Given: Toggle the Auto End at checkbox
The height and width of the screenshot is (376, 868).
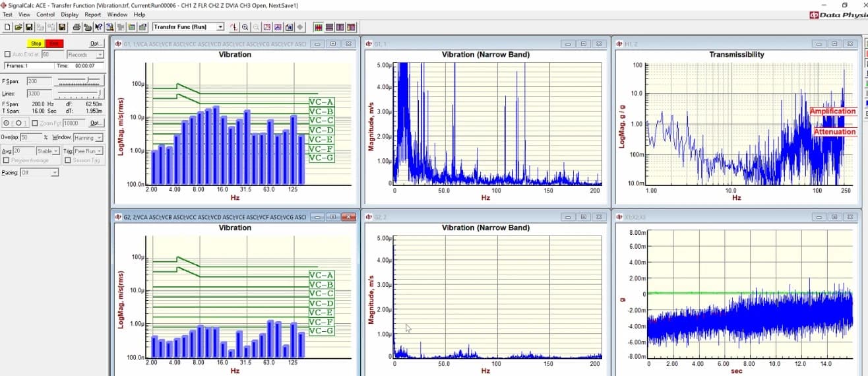Looking at the screenshot, I should (8, 55).
